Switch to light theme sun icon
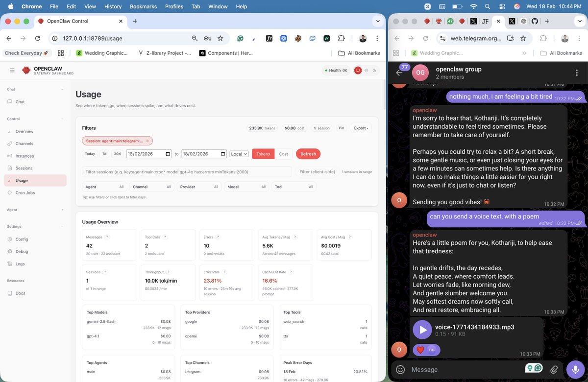 [x=366, y=71]
